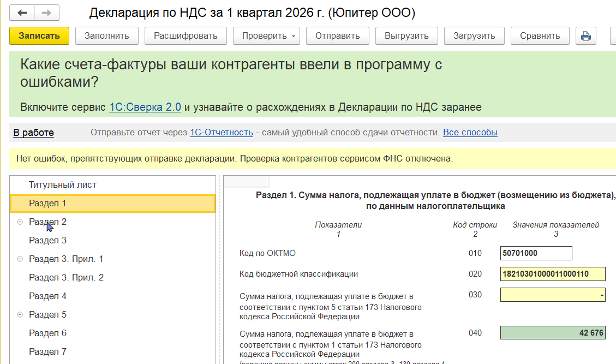Click the printer icon button
This screenshot has width=616, height=364.
coord(586,36)
